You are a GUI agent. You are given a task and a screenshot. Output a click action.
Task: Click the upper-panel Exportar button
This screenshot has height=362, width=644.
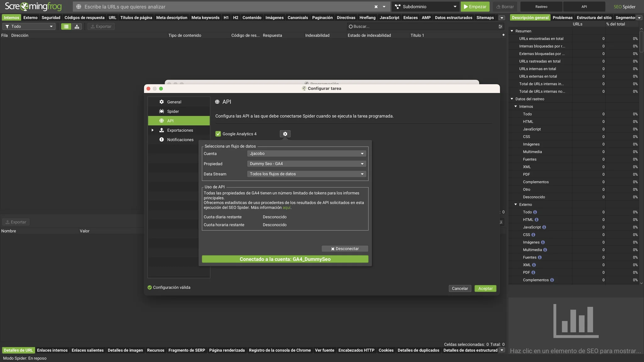(101, 26)
